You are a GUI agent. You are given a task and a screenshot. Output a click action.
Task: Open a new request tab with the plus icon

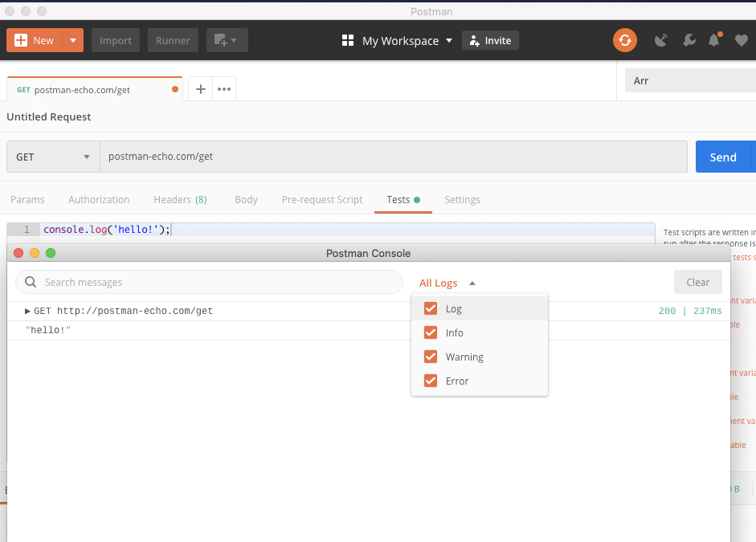(200, 88)
